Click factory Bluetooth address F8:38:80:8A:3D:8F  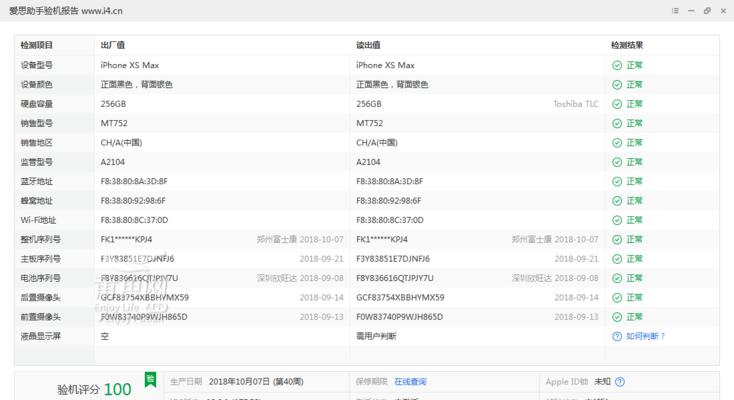tap(134, 182)
